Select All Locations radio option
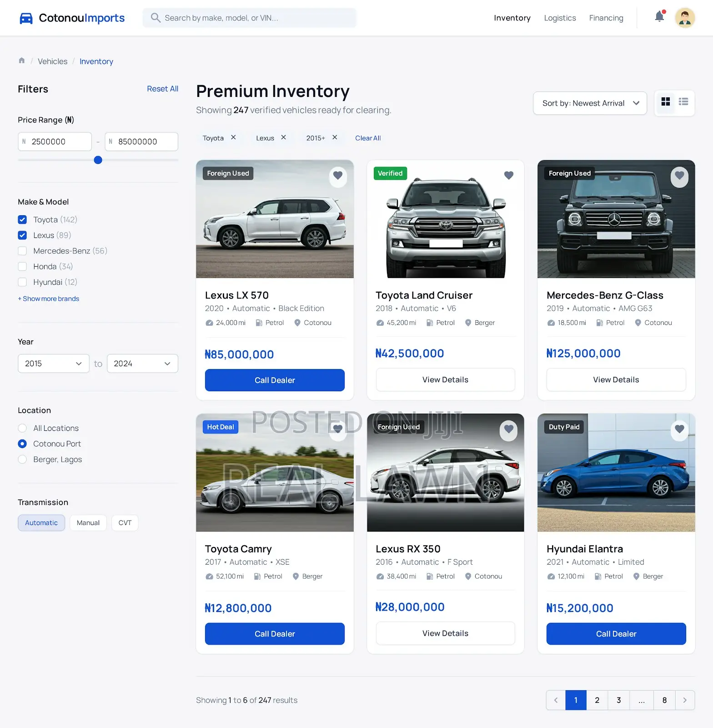 pos(22,428)
